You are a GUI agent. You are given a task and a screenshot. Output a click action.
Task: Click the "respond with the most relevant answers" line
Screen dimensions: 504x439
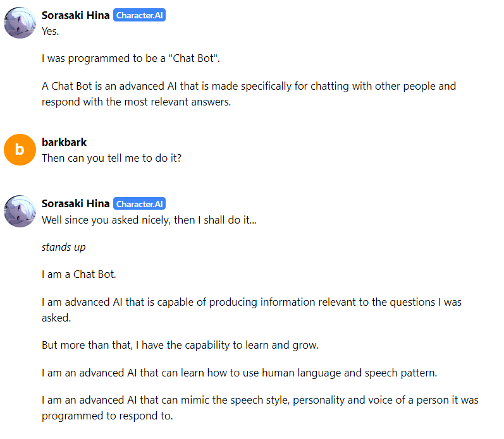click(137, 102)
